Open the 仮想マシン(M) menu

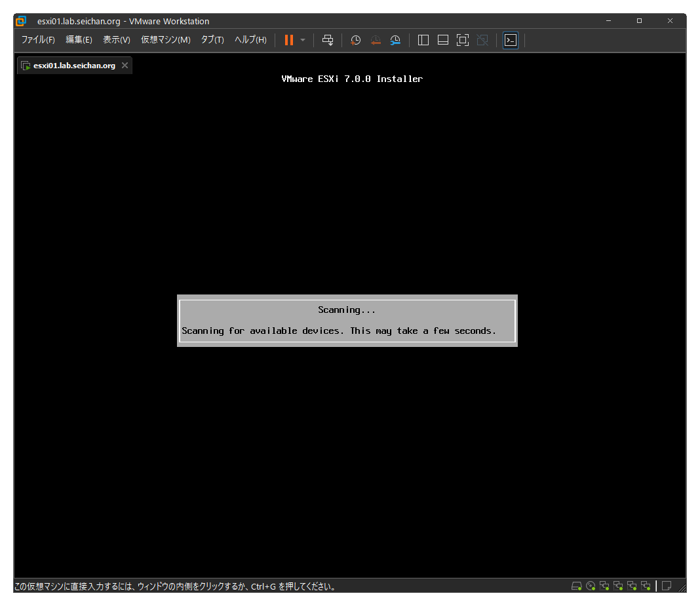coord(165,40)
